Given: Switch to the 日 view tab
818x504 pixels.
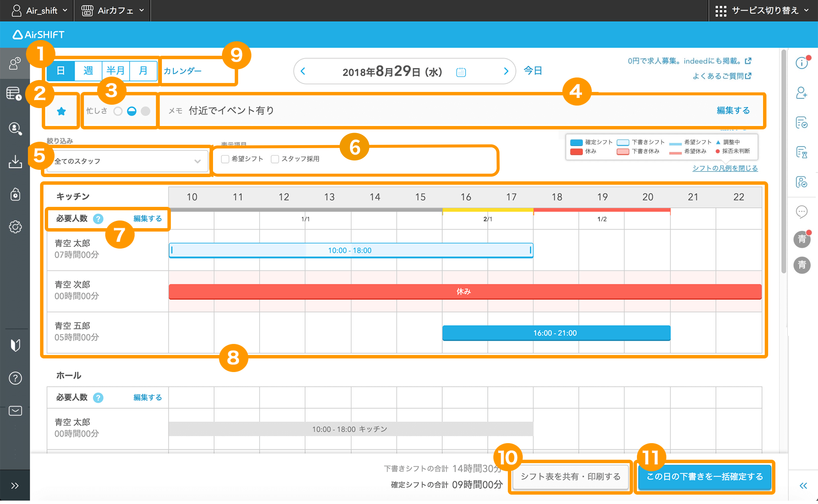Looking at the screenshot, I should [61, 71].
